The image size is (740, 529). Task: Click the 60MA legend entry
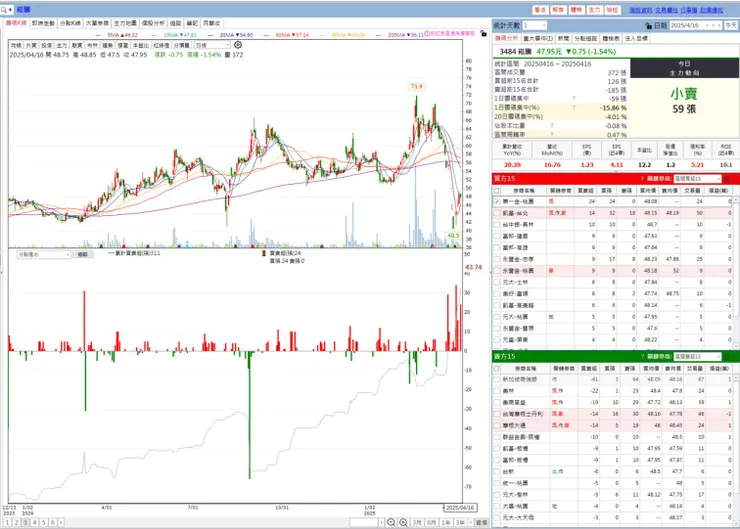tap(292, 35)
